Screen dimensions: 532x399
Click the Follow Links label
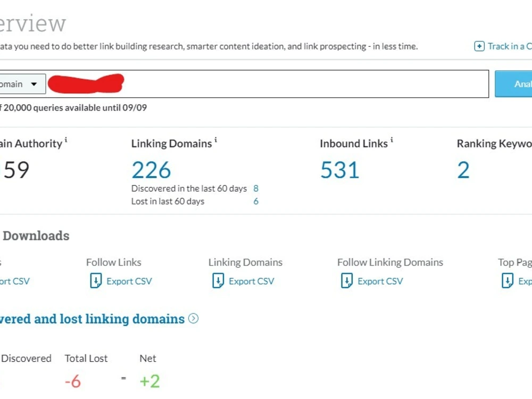tap(114, 262)
